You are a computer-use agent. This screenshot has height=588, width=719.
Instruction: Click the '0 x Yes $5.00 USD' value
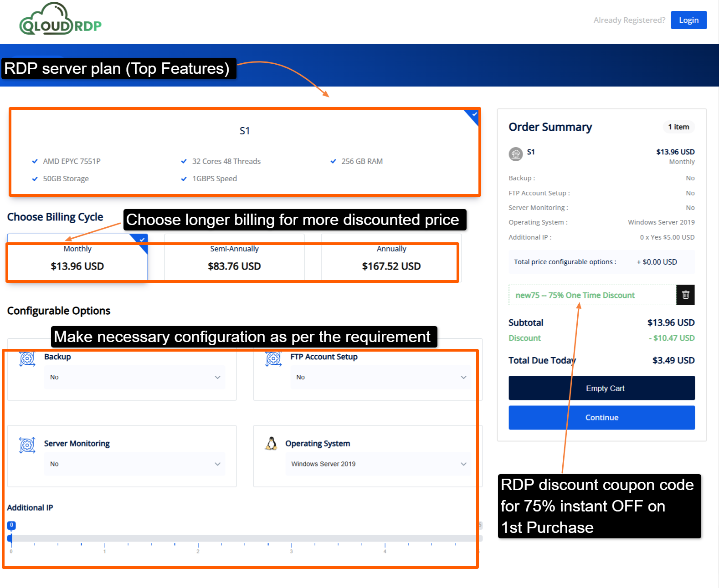(x=667, y=237)
